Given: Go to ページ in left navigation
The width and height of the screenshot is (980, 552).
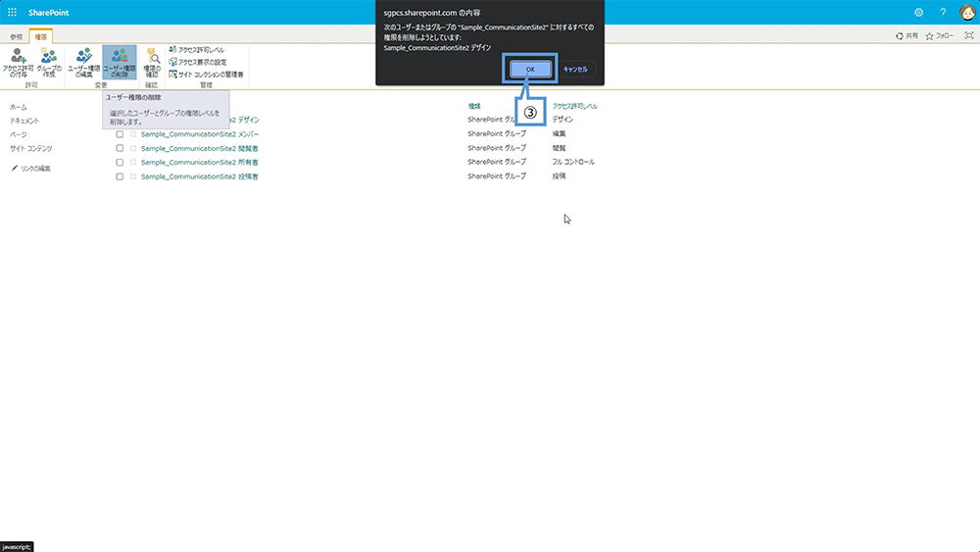Looking at the screenshot, I should pos(18,134).
